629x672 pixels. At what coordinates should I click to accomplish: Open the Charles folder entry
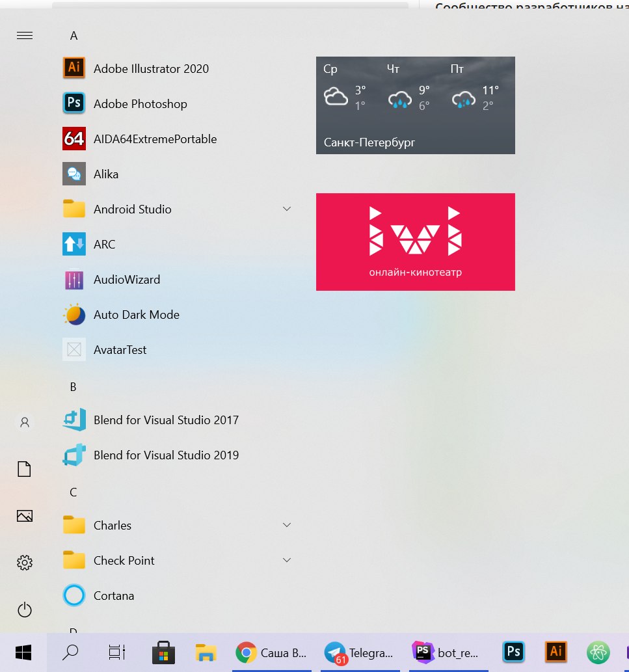click(178, 526)
